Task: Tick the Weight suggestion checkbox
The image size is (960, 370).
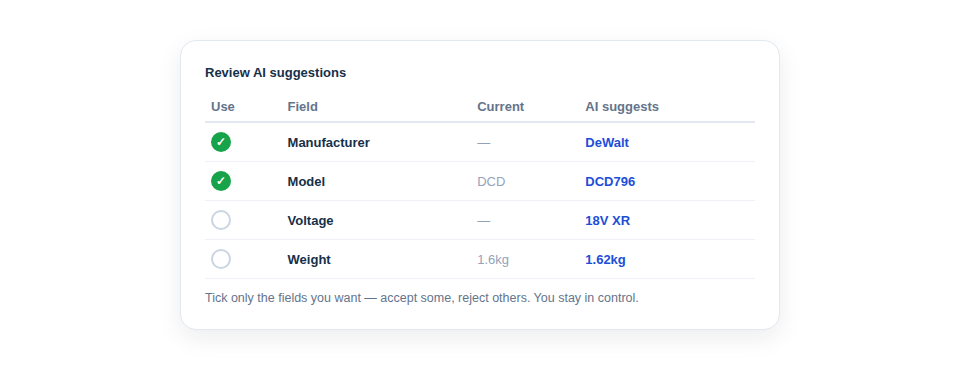Action: (221, 259)
